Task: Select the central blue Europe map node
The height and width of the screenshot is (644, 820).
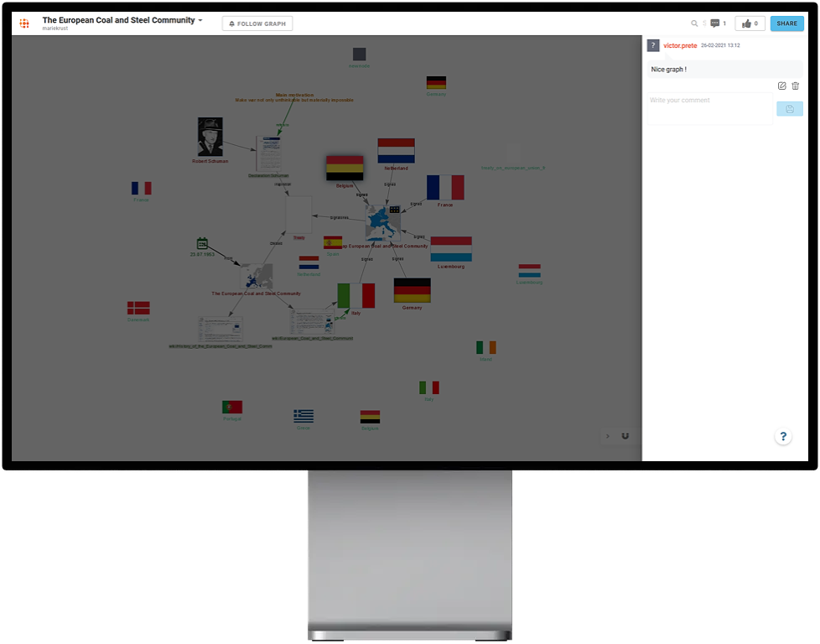Action: click(383, 223)
